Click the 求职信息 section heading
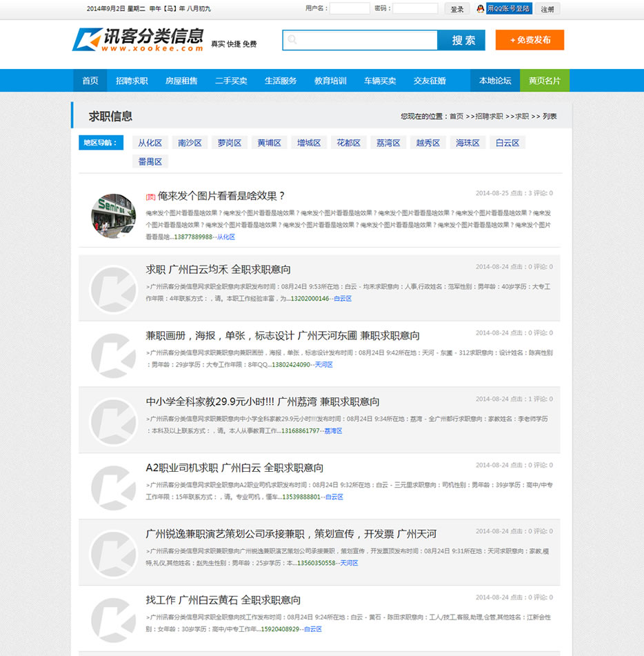 click(110, 117)
